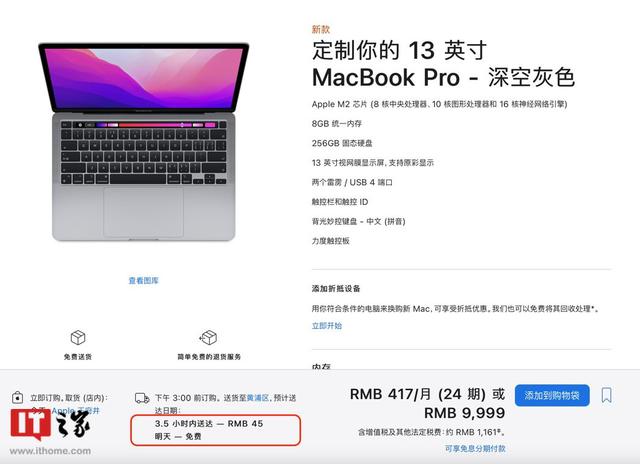Click the 新款 label above the title

321,29
